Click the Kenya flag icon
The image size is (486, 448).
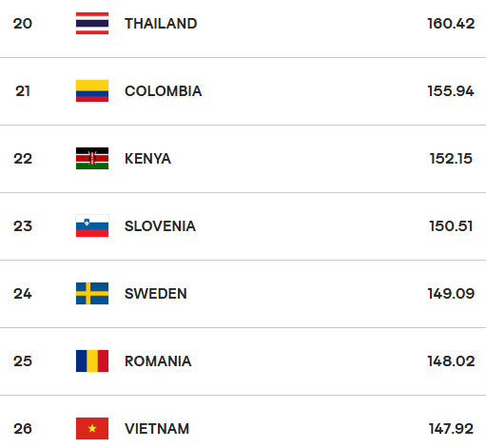point(92,159)
